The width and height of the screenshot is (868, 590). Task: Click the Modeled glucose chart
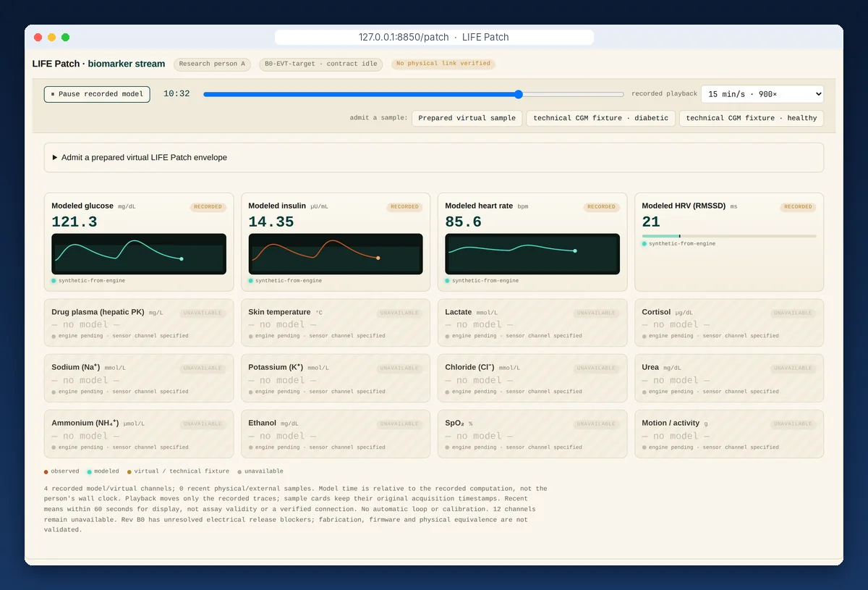point(139,254)
